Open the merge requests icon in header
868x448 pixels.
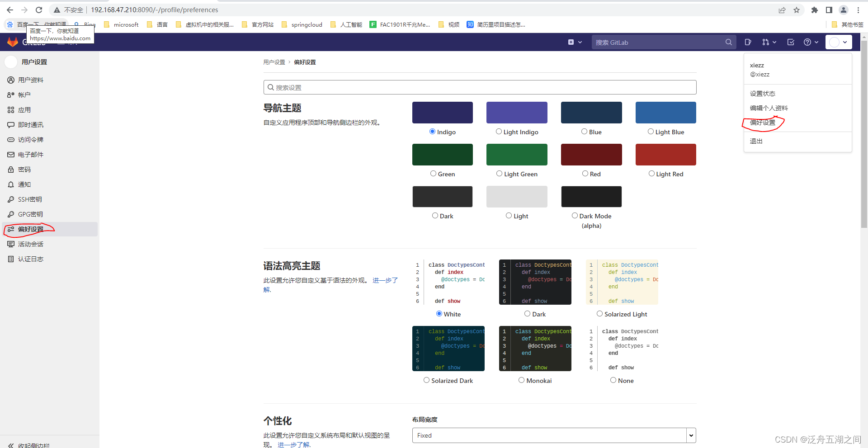tap(766, 42)
